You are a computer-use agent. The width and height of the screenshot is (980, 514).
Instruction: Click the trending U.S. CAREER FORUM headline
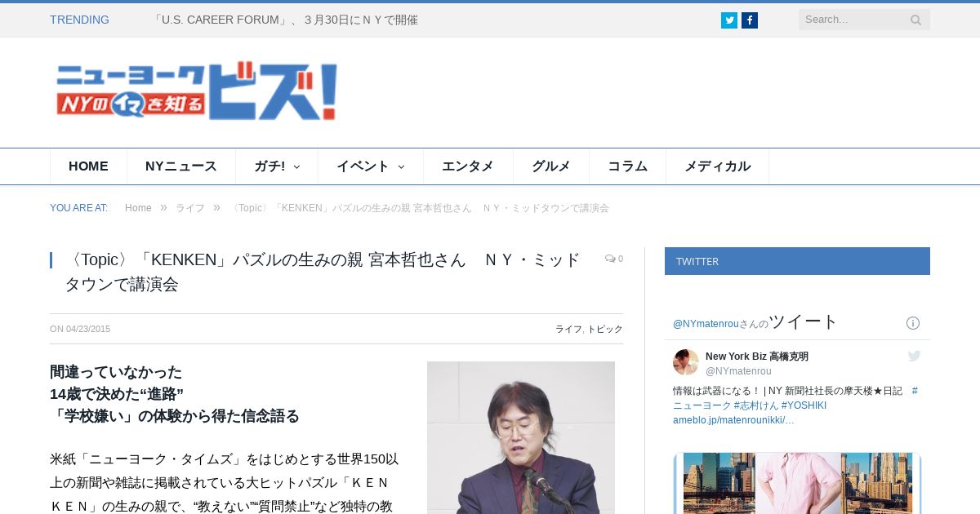(x=285, y=20)
